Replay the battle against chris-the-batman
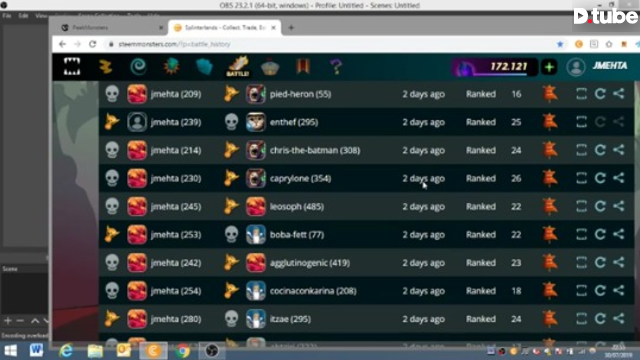The width and height of the screenshot is (640, 360). click(600, 150)
